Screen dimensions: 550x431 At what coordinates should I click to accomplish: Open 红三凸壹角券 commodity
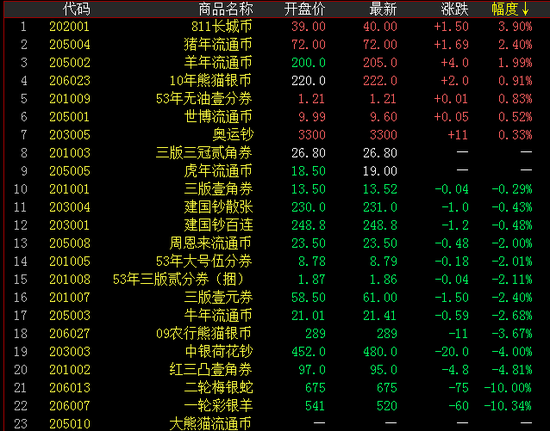pyautogui.click(x=210, y=370)
